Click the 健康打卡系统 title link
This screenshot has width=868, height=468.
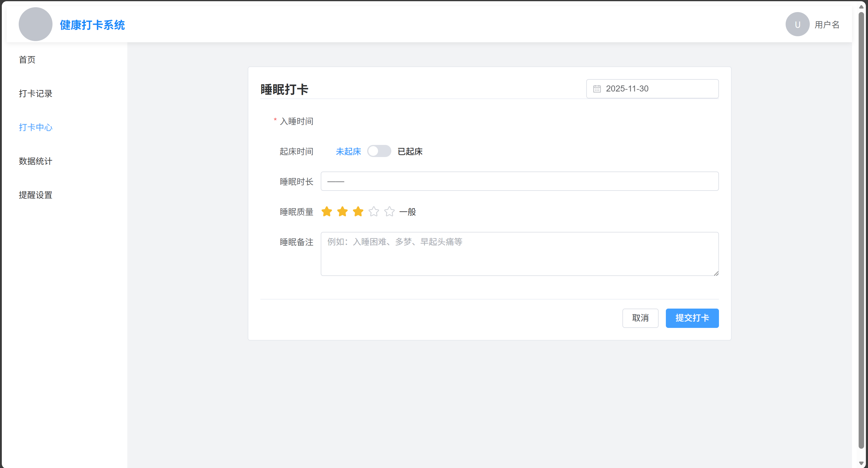coord(92,25)
